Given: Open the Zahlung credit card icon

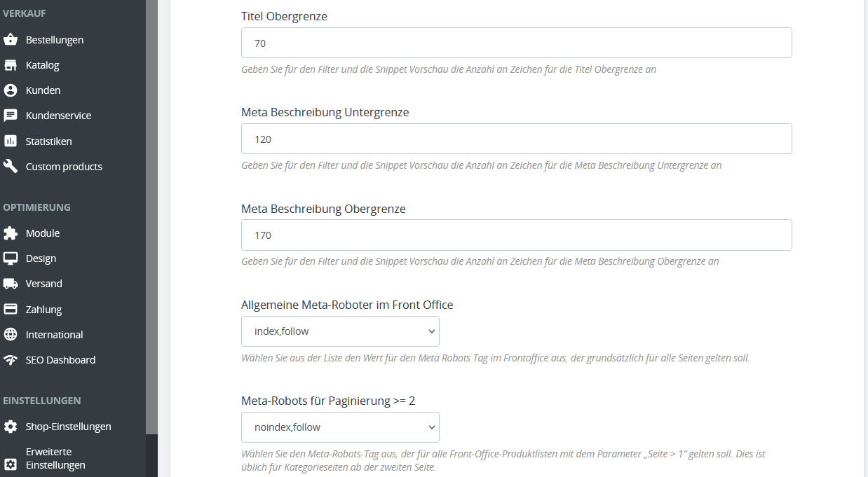Looking at the screenshot, I should 11,310.
